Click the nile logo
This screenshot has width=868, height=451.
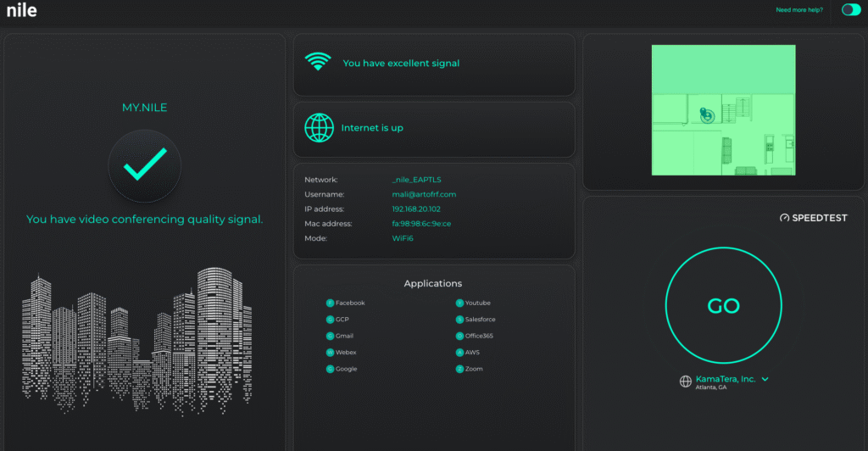pyautogui.click(x=21, y=10)
